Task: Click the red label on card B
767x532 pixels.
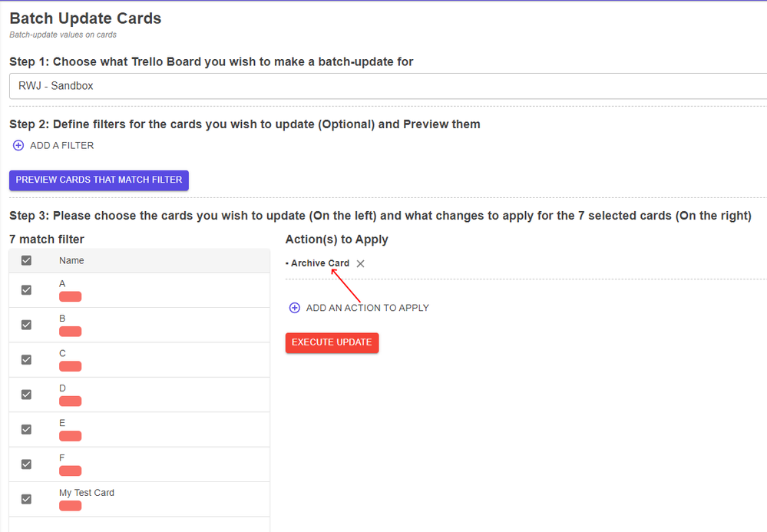Action: (x=71, y=332)
